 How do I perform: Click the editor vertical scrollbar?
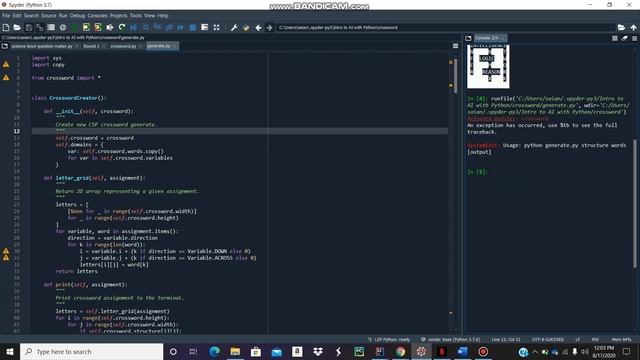pos(456,76)
